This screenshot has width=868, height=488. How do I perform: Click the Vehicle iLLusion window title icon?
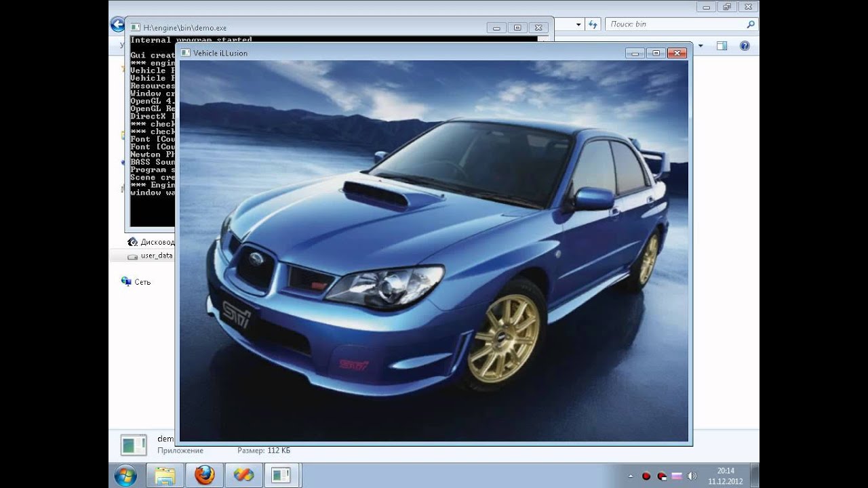pyautogui.click(x=185, y=53)
